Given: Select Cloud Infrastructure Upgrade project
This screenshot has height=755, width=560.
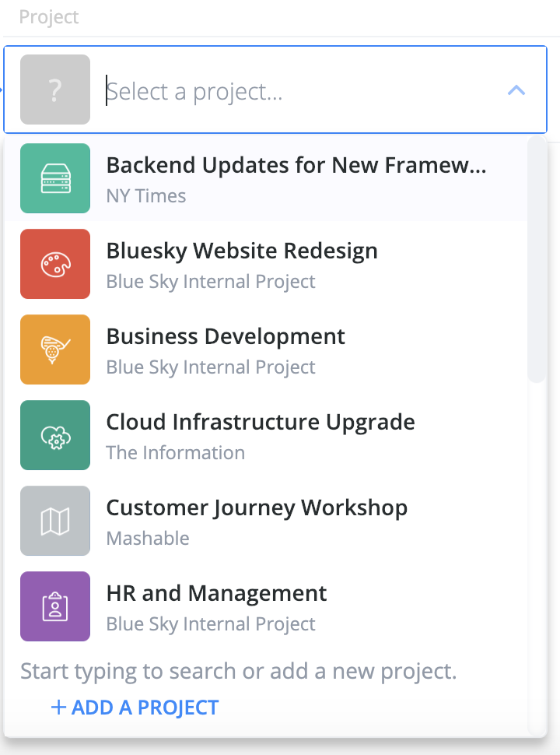Looking at the screenshot, I should tap(266, 435).
